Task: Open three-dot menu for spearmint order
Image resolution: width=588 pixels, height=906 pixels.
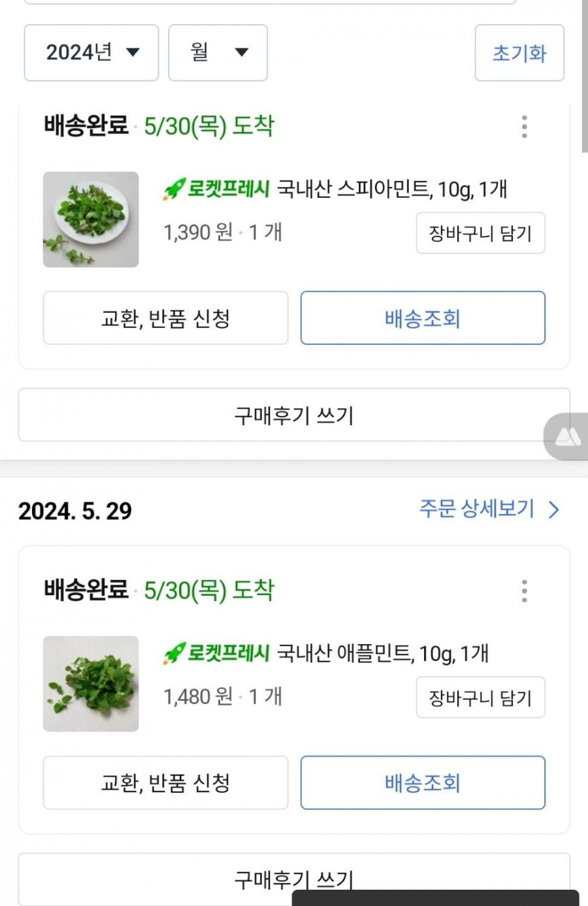Action: pyautogui.click(x=524, y=127)
